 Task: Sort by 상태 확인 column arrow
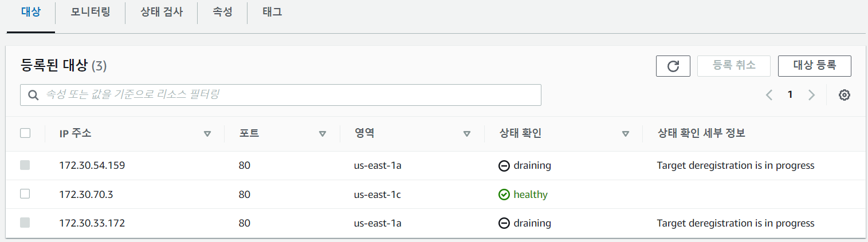(x=626, y=134)
